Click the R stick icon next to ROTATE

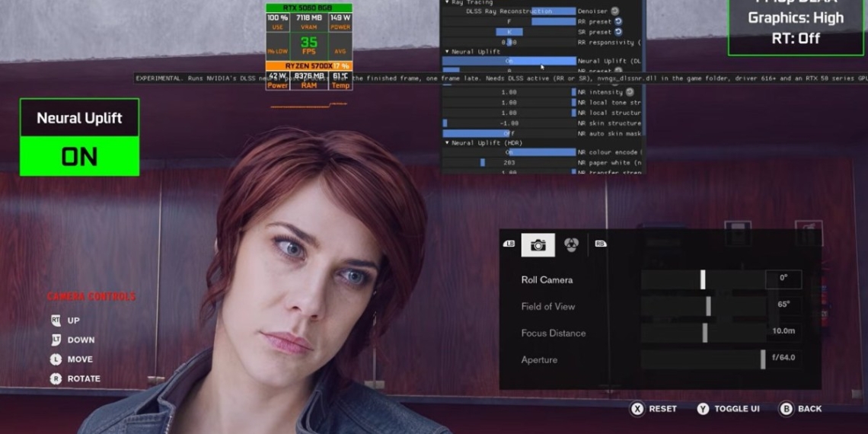pyautogui.click(x=56, y=378)
